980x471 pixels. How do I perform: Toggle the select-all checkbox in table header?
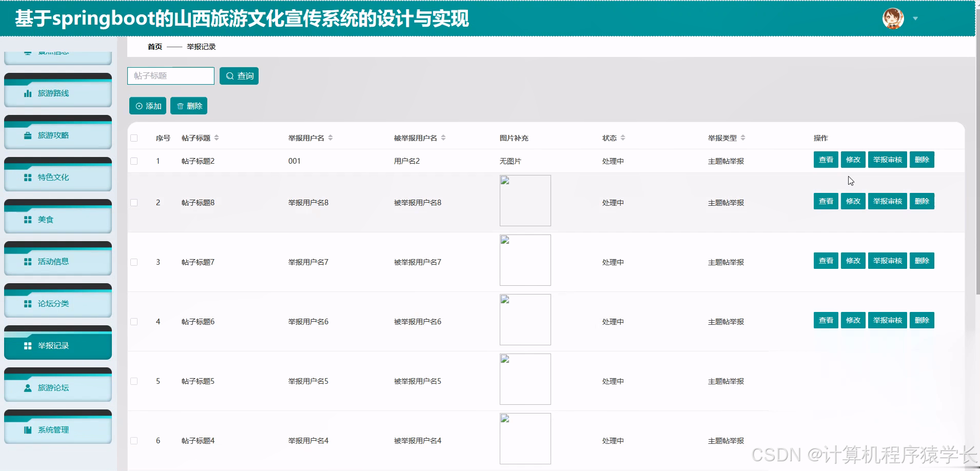134,138
